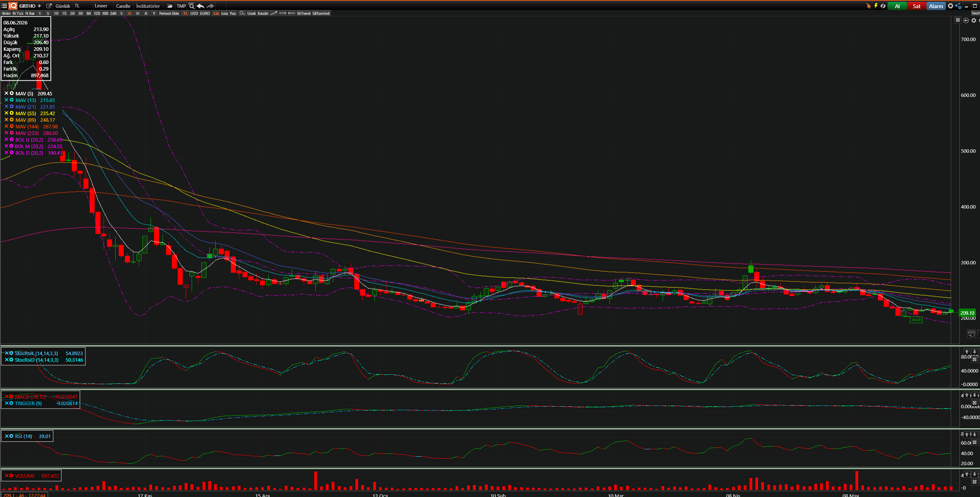
Task: Open the Günlük period dropdown
Action: (63, 6)
